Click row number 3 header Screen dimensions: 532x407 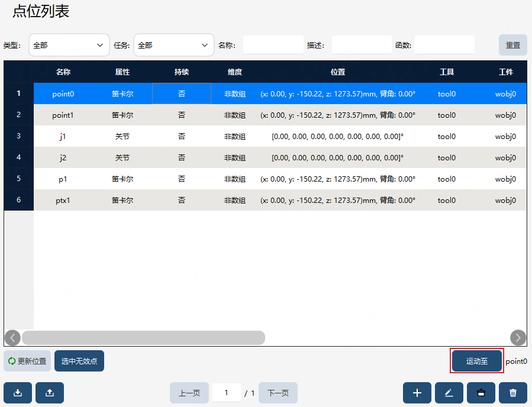click(x=19, y=136)
